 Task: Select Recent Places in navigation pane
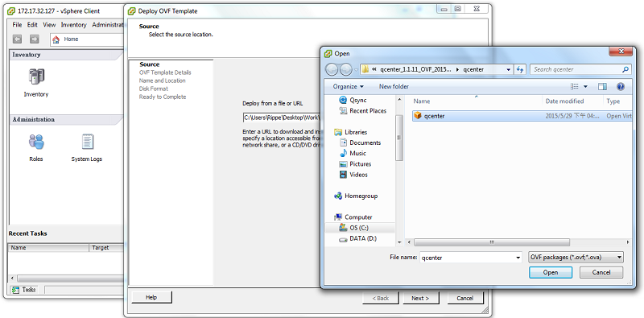click(x=363, y=110)
